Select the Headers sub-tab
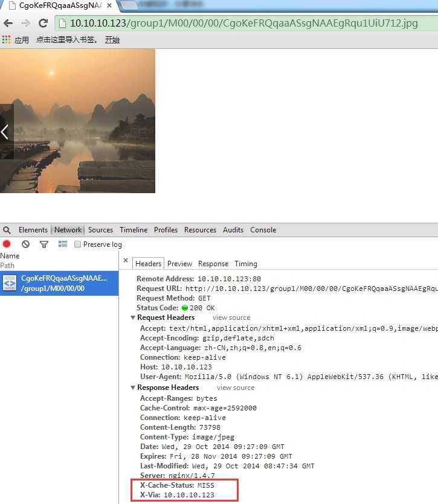 point(149,264)
